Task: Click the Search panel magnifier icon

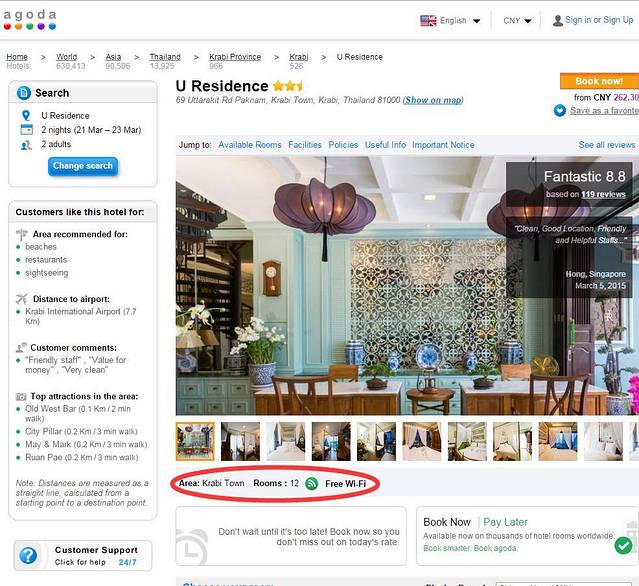Action: [25, 93]
